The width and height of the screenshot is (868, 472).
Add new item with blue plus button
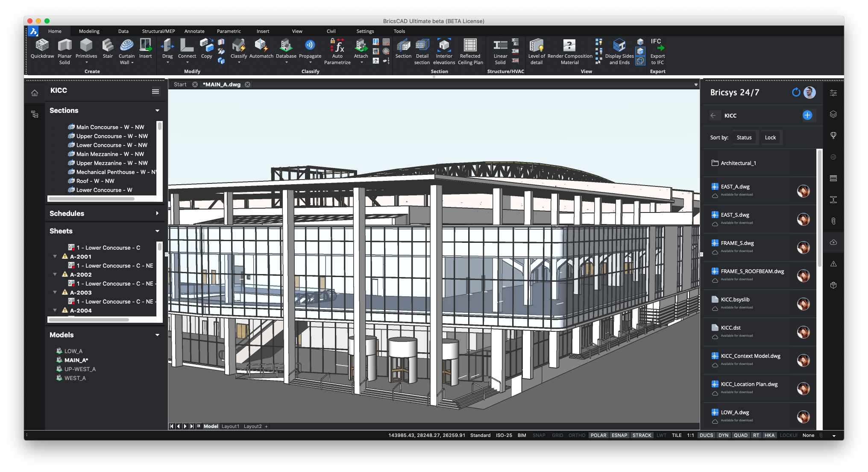pyautogui.click(x=807, y=115)
